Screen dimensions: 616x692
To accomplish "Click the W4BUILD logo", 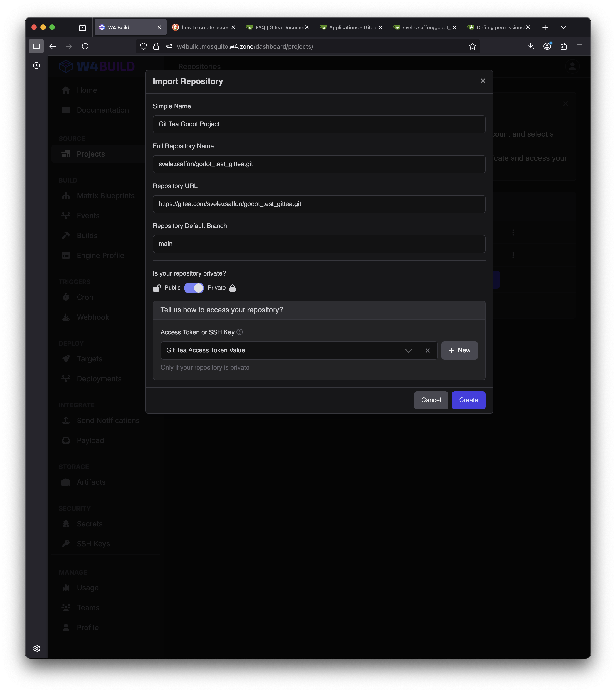I will 97,66.
